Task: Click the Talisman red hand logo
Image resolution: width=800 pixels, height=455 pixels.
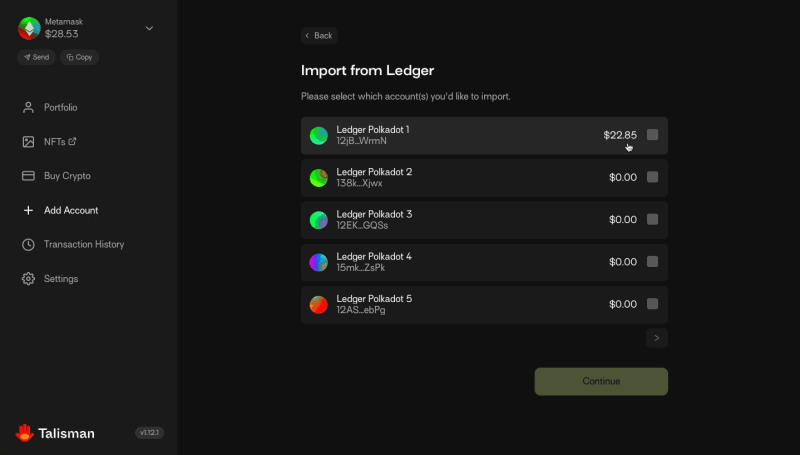Action: point(24,433)
